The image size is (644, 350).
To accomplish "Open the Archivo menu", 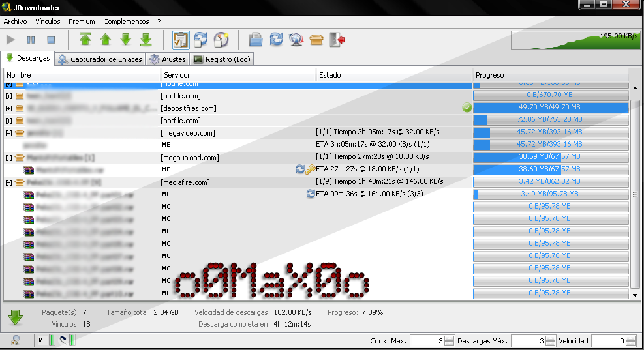I will 15,22.
